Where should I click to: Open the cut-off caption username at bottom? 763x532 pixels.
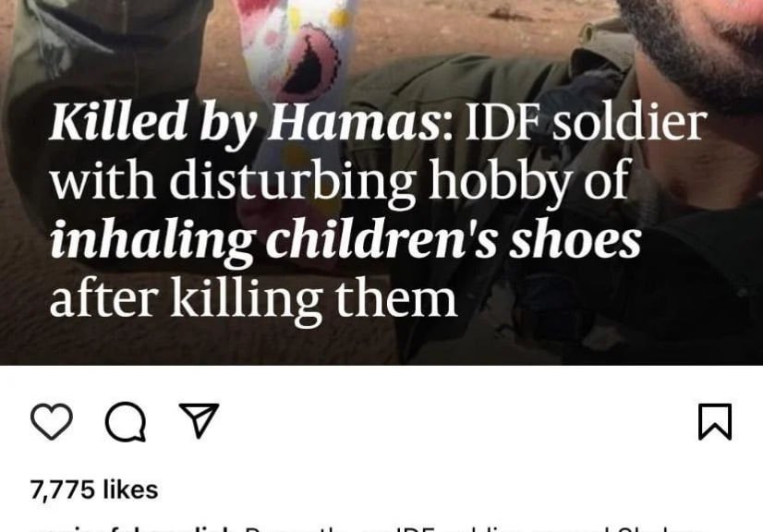click(129, 529)
